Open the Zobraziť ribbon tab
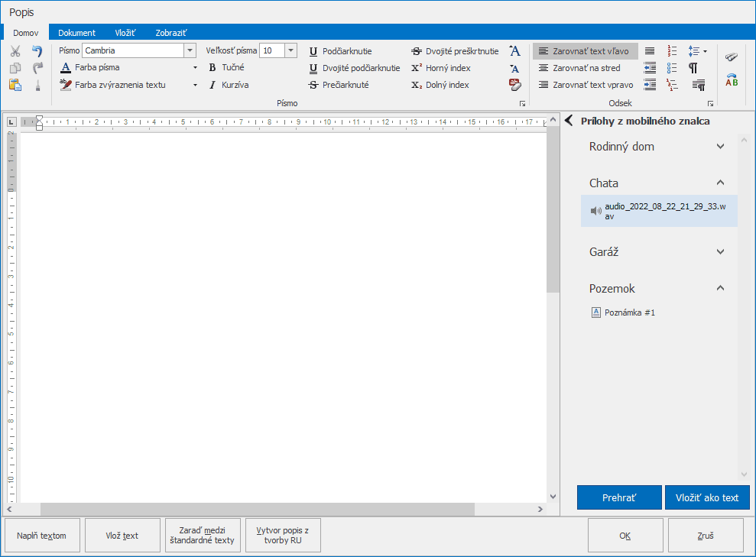The height and width of the screenshot is (557, 756). pyautogui.click(x=171, y=33)
